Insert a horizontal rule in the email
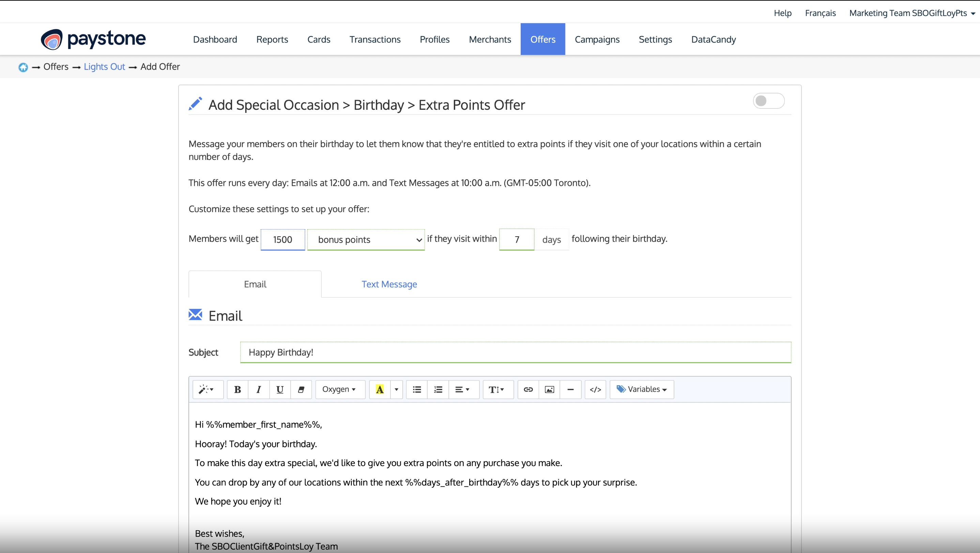The height and width of the screenshot is (553, 980). [570, 389]
